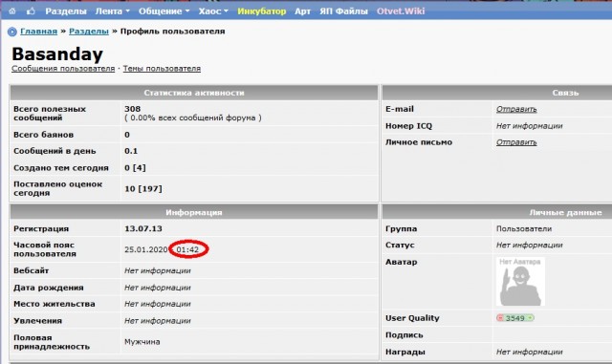Click Нет информации next to Награды
Viewport: 612px width, 364px height.
(529, 352)
